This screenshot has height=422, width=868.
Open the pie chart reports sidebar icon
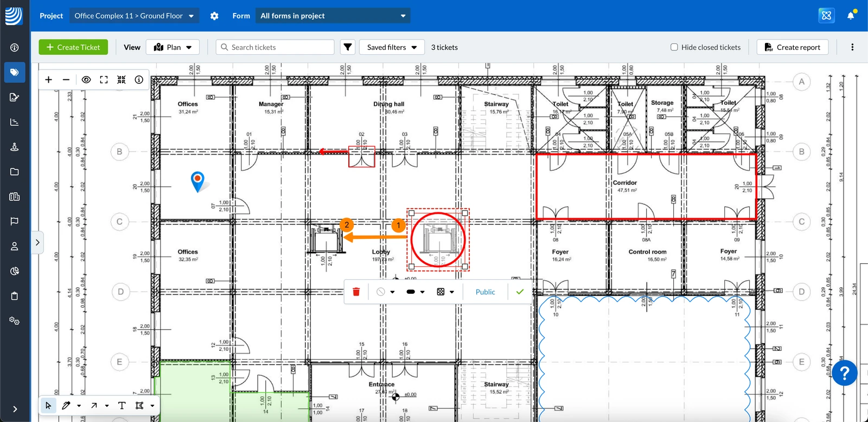tap(15, 271)
